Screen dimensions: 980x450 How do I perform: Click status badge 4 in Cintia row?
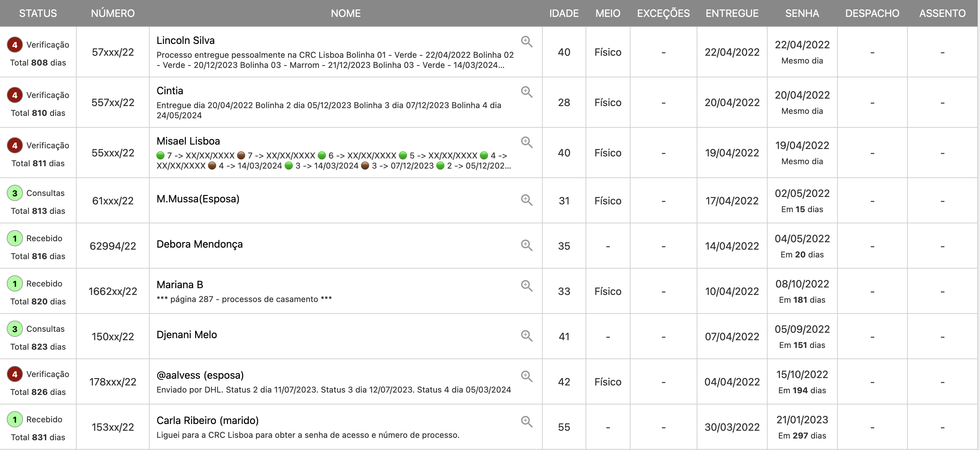point(15,95)
